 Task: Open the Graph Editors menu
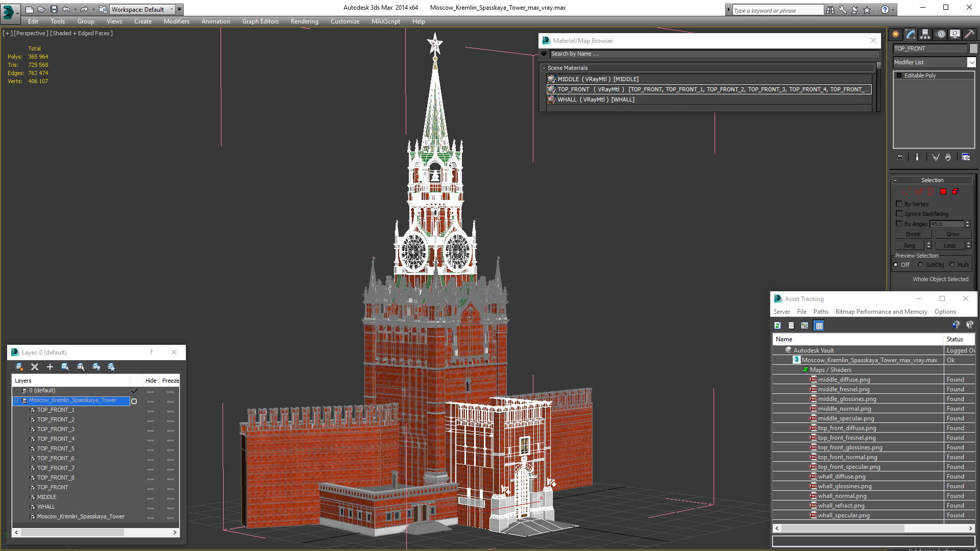point(260,21)
